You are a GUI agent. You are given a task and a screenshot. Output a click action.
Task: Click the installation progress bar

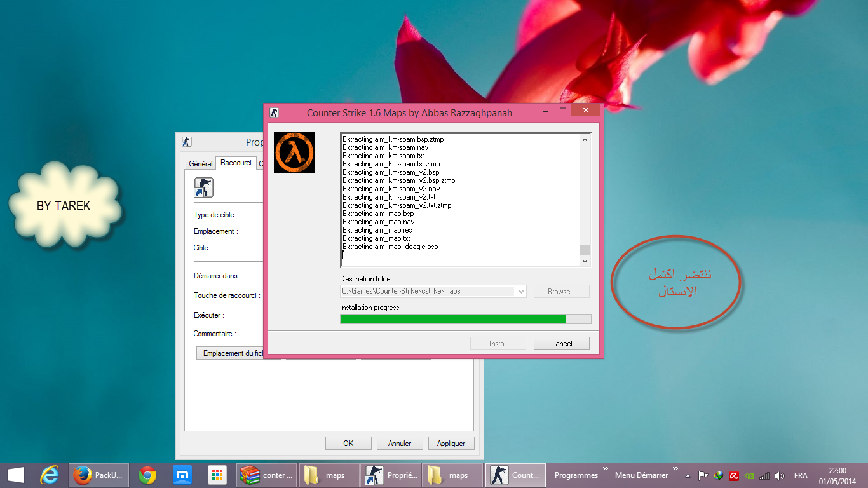point(466,319)
